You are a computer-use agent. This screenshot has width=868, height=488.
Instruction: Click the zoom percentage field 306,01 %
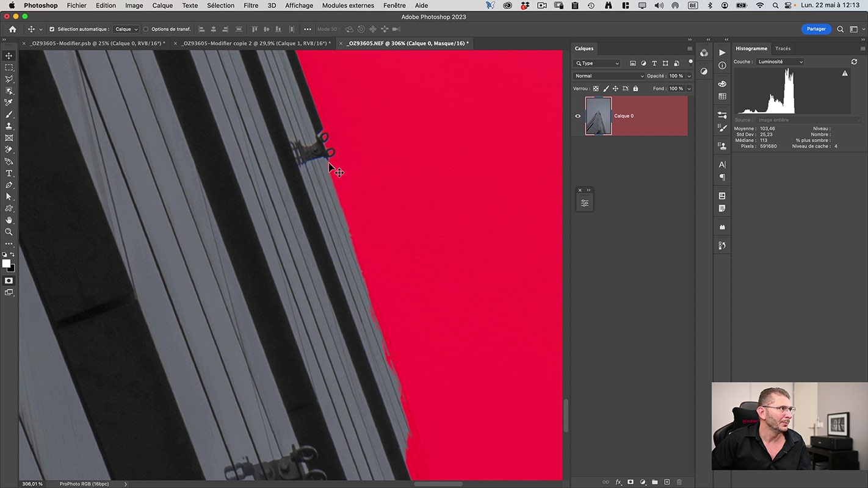tap(32, 484)
